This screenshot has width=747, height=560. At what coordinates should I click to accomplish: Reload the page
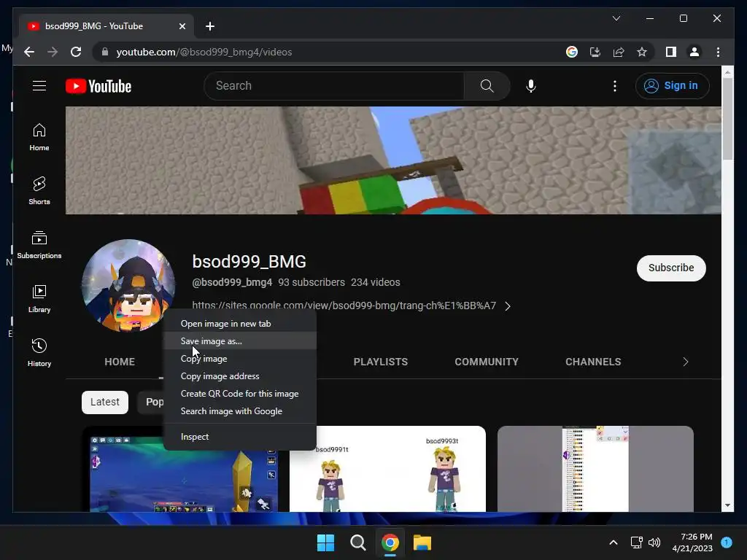click(x=76, y=52)
